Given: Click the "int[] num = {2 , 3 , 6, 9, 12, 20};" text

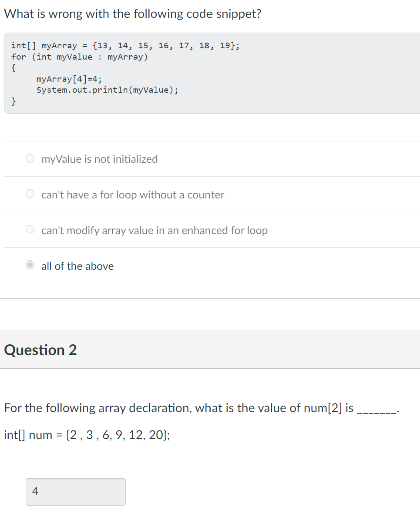Looking at the screenshot, I should click(87, 435).
